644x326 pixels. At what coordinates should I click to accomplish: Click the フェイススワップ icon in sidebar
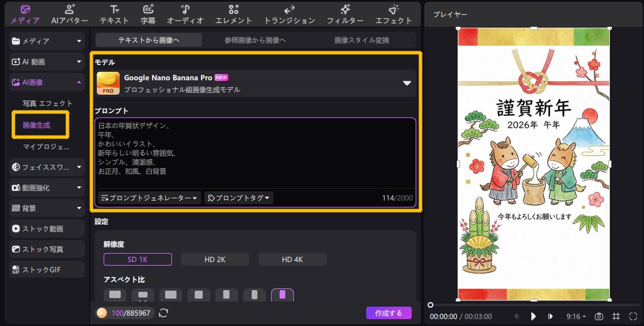tap(16, 167)
